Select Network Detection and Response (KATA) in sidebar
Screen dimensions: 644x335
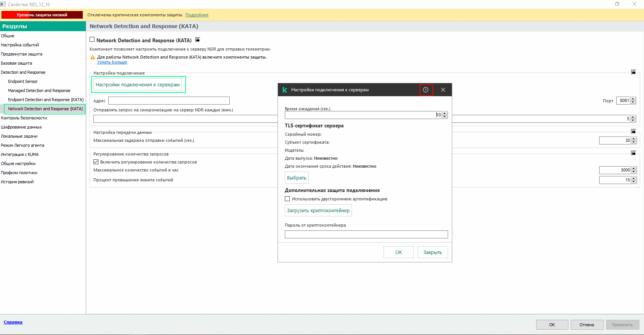[45, 109]
